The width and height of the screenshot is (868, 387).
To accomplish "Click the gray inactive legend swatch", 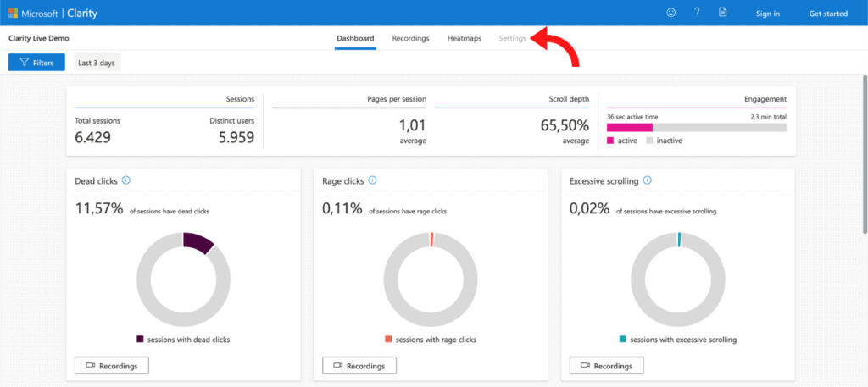I will coord(650,141).
